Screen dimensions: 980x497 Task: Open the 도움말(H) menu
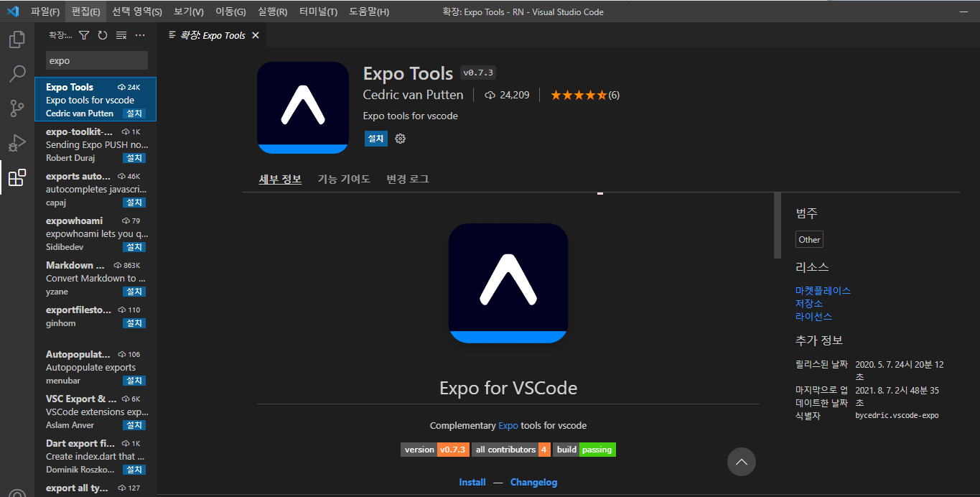369,11
